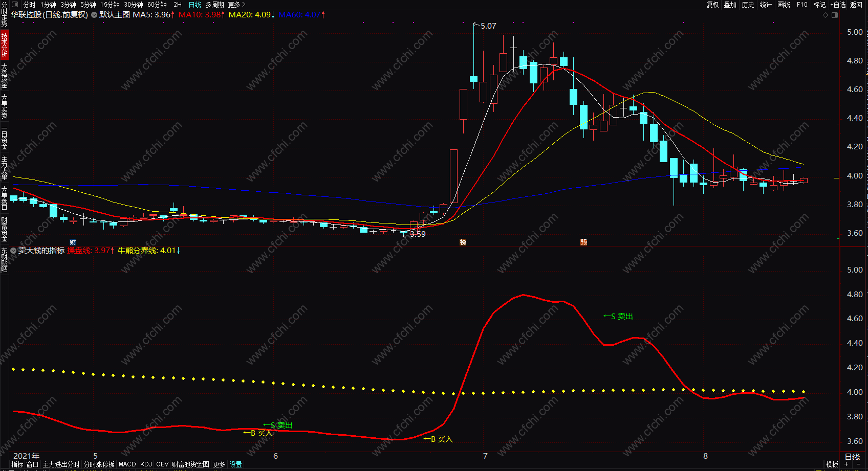Viewport: 868px width, 471px height.
Task: Expand 更多 indicators in bottom bar
Action: 219,464
